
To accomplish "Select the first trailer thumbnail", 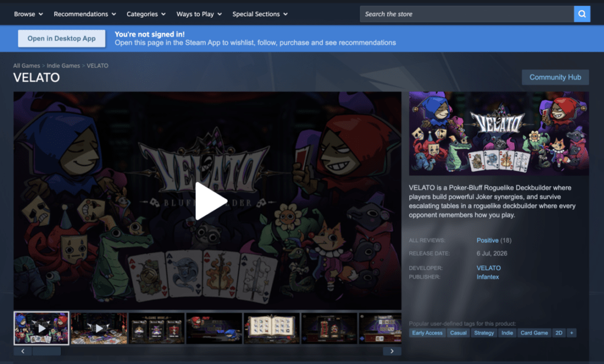I will [41, 328].
